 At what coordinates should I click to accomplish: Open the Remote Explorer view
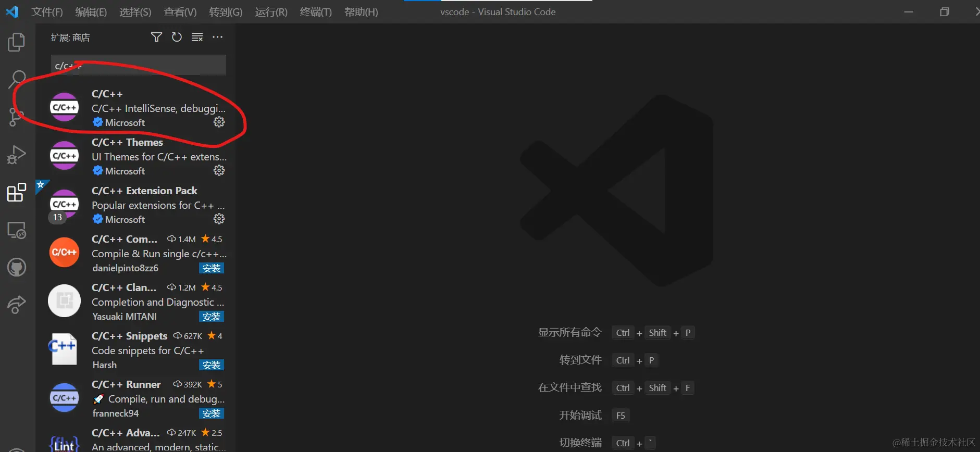(x=17, y=230)
